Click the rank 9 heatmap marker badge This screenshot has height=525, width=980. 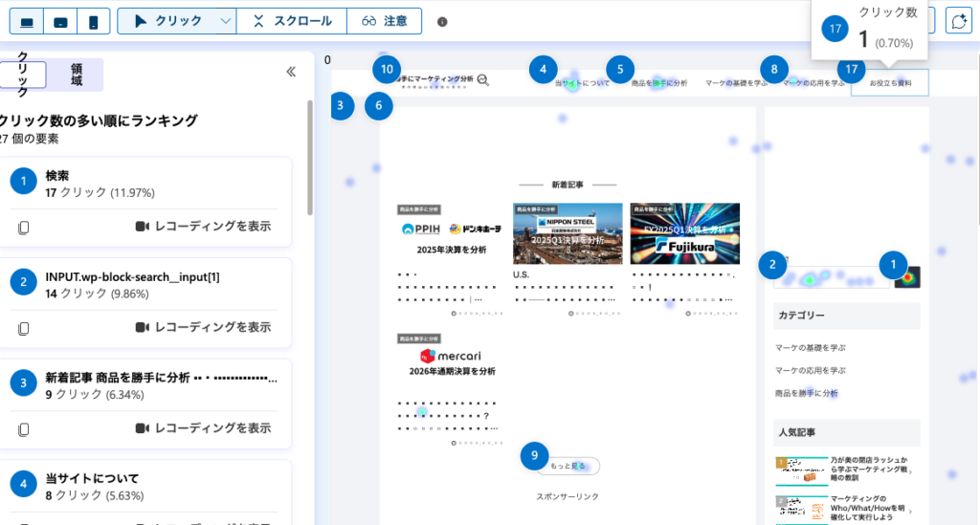tap(536, 456)
